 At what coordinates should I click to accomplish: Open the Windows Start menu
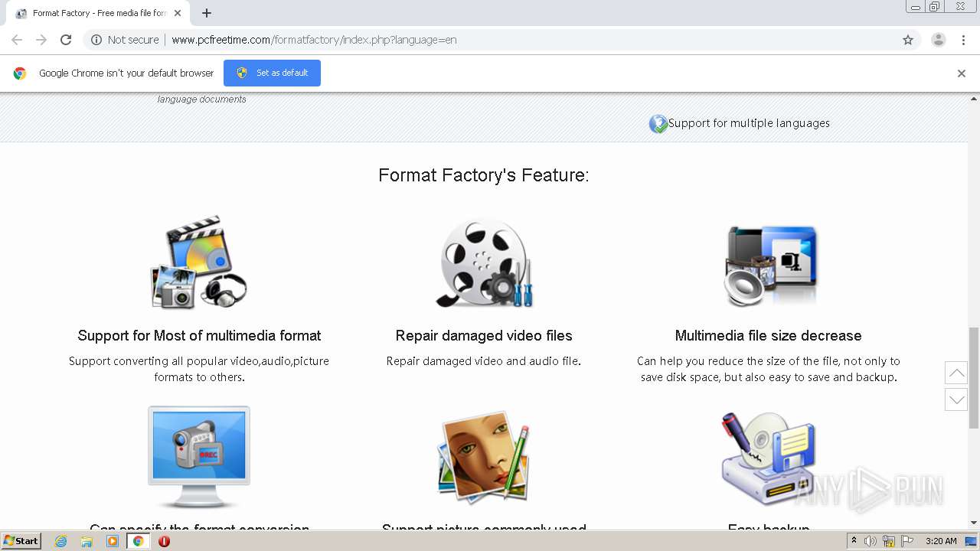(x=21, y=541)
